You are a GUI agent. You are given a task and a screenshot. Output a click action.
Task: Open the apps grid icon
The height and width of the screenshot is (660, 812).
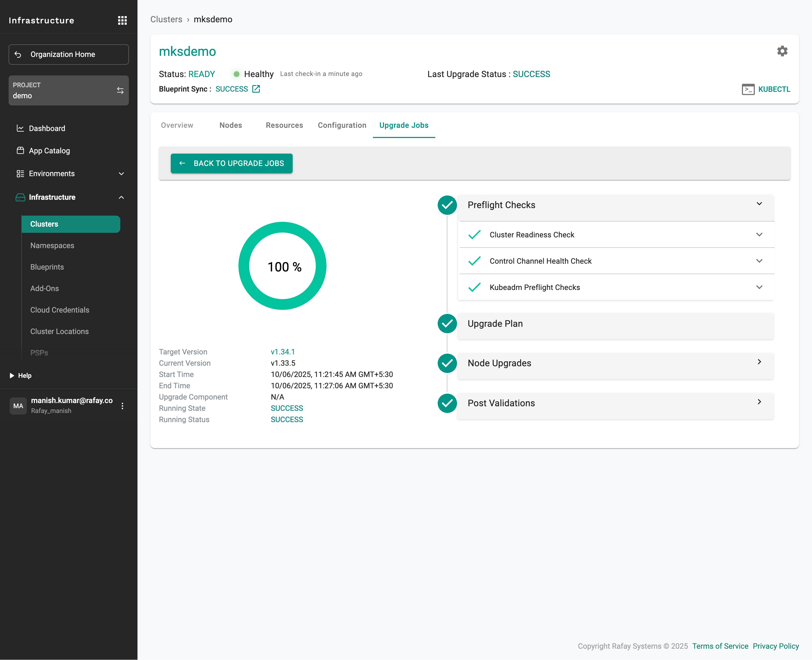[x=122, y=20]
